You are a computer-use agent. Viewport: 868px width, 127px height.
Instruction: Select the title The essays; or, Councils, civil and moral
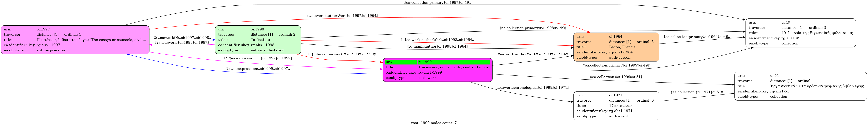pyautogui.click(x=454, y=67)
